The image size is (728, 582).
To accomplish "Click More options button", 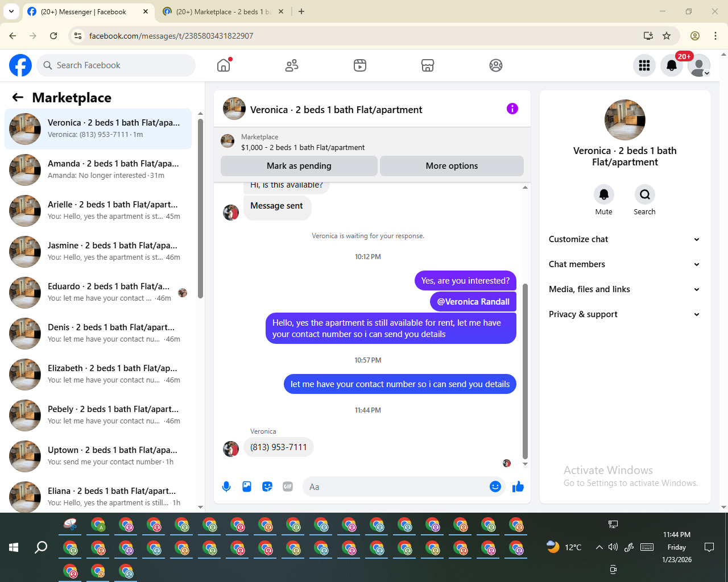I will (x=452, y=166).
